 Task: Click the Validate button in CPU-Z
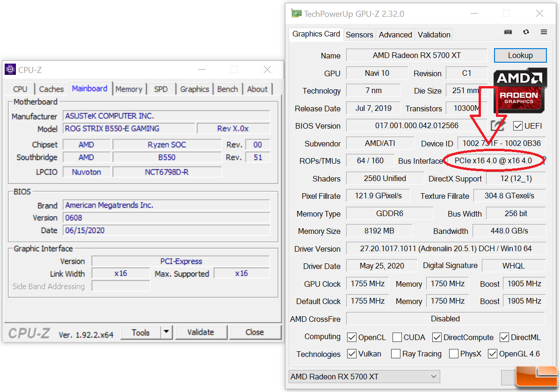coord(201,332)
